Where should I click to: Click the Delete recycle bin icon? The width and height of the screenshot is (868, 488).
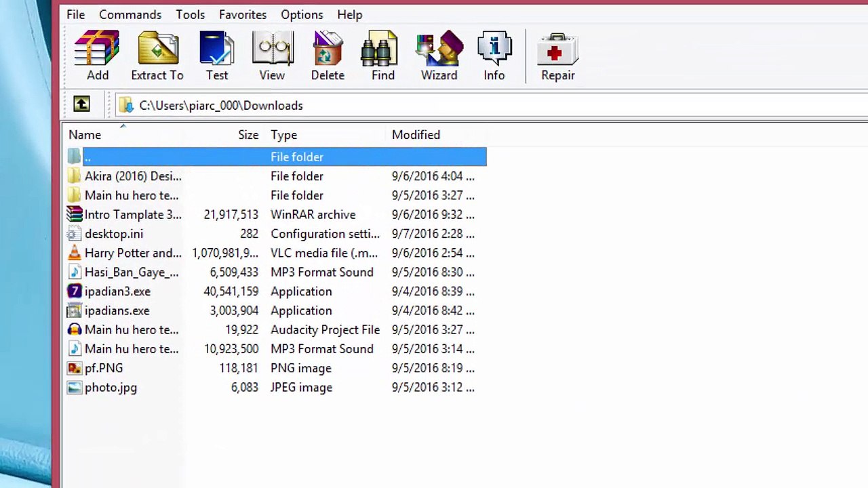328,49
